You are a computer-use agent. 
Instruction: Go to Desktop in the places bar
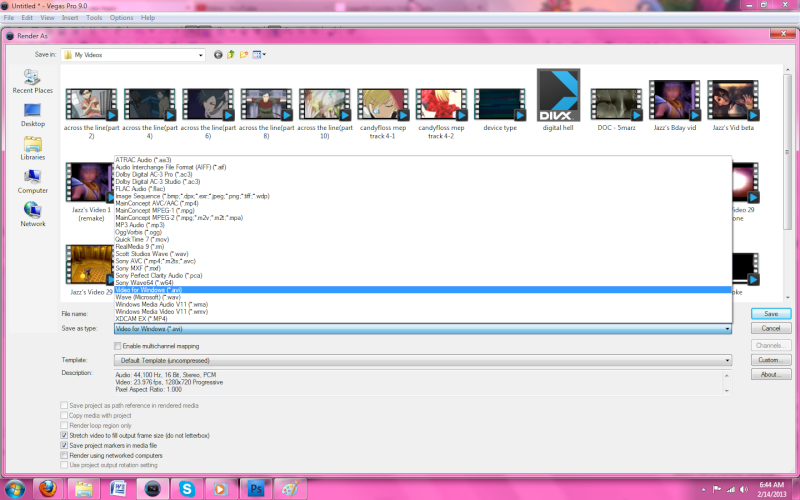coord(32,115)
